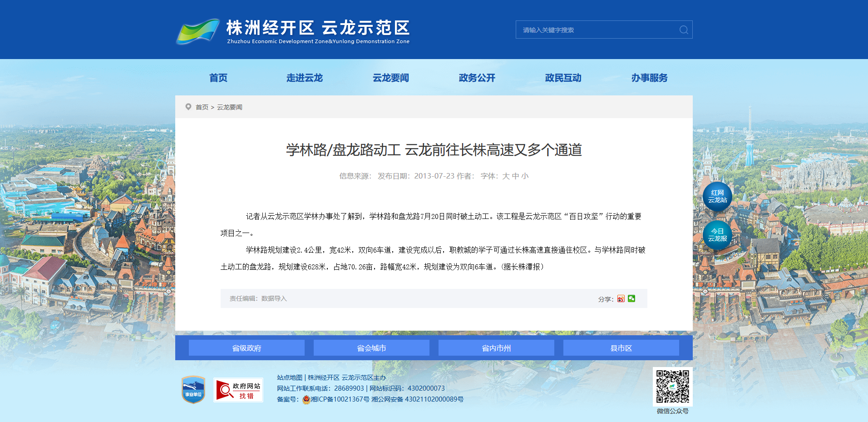868x422 pixels.
Task: Open the 红网云龙站 round badge
Action: (717, 197)
